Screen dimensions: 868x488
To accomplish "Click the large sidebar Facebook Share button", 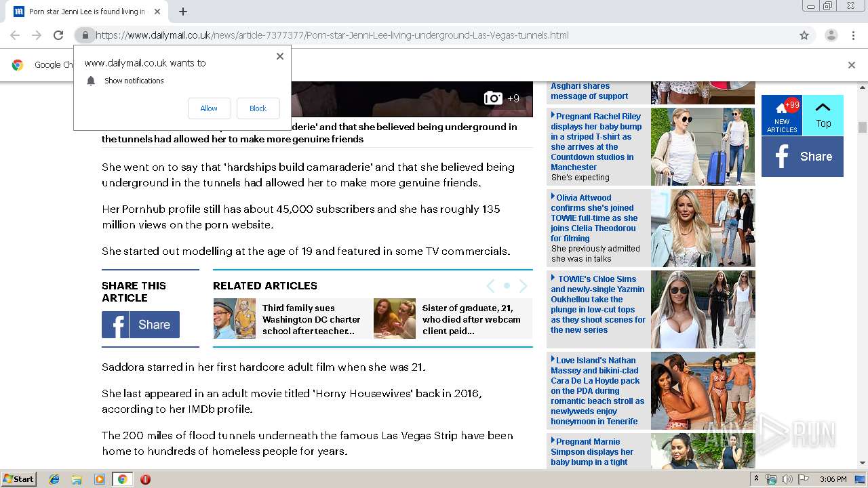I will (x=802, y=157).
